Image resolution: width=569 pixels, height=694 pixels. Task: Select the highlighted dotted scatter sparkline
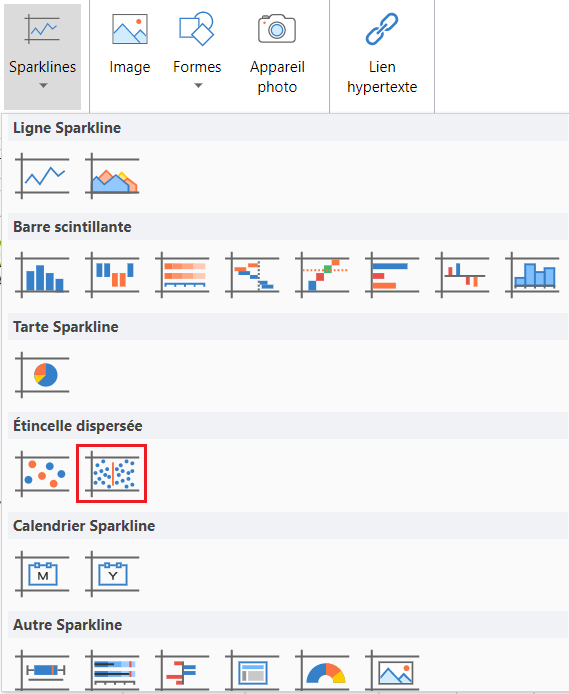111,474
